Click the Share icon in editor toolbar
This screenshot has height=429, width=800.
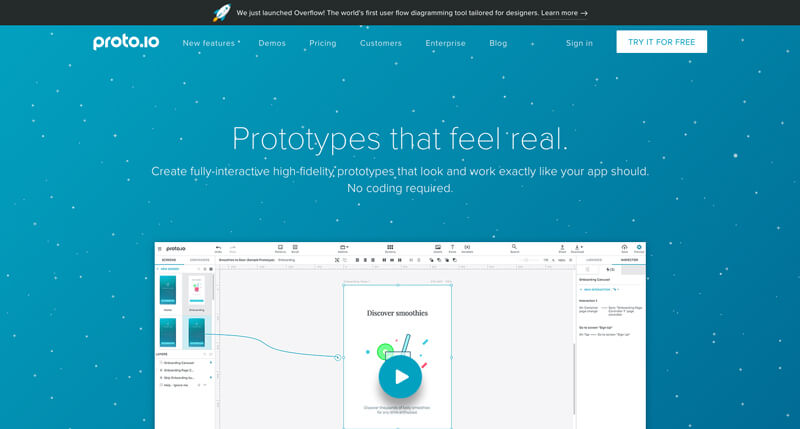tap(562, 248)
